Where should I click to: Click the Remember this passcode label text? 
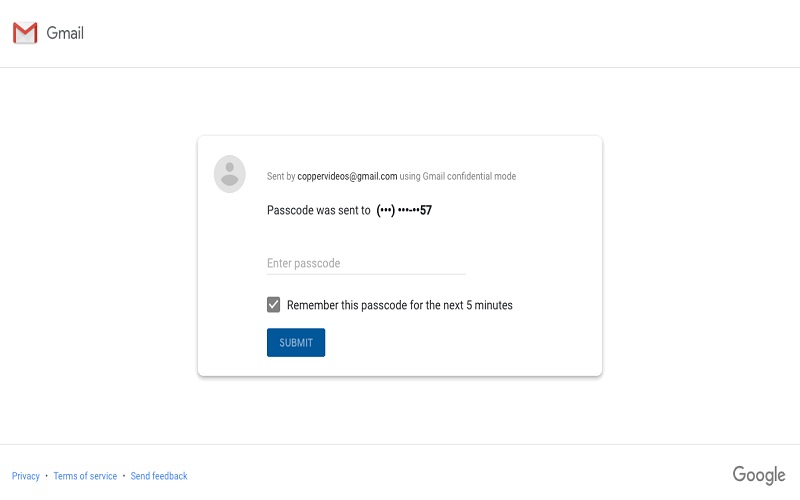[399, 305]
